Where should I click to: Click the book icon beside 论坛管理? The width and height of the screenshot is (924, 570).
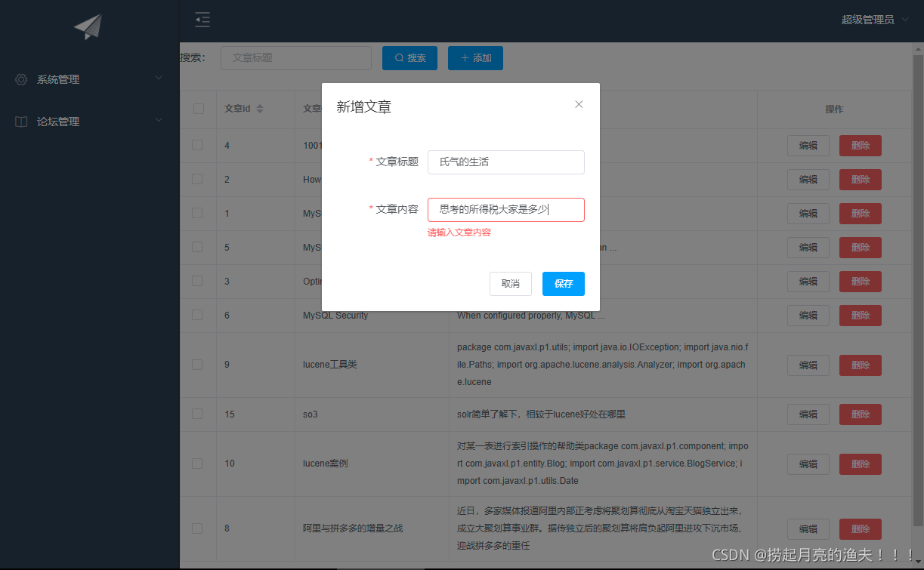coord(20,121)
